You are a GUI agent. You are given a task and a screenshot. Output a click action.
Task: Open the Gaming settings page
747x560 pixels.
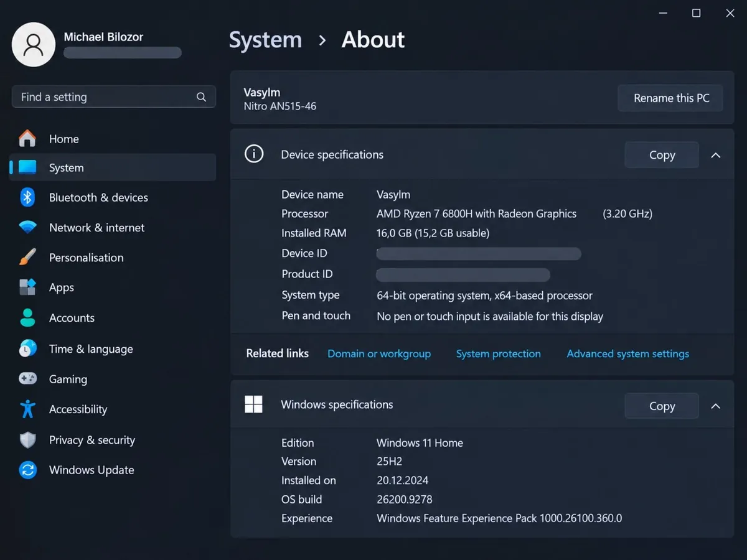tap(113, 378)
